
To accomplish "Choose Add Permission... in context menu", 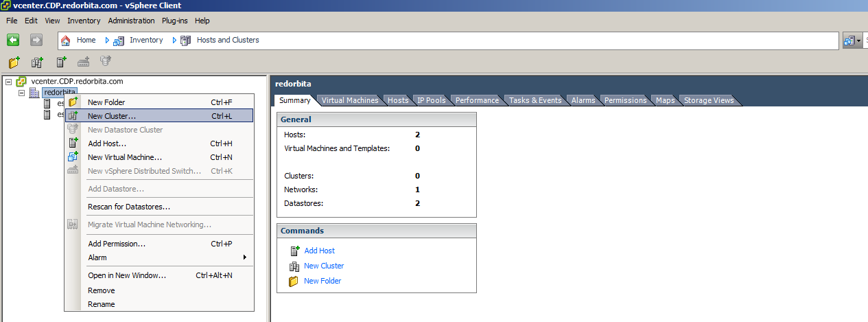I will coord(159,244).
